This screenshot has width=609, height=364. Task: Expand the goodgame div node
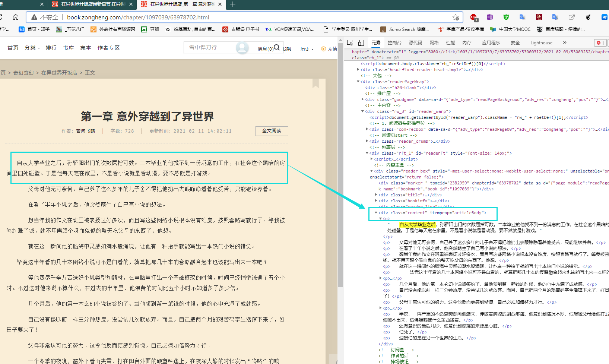pyautogui.click(x=363, y=99)
